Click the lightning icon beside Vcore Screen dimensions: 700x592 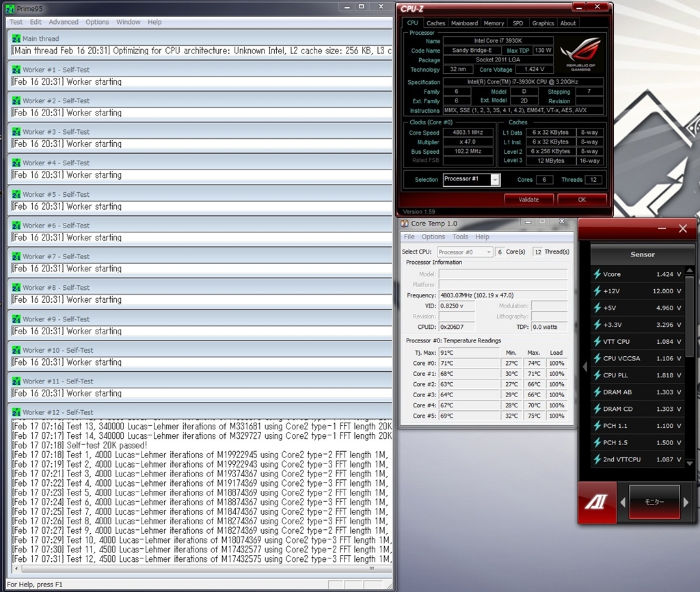597,274
